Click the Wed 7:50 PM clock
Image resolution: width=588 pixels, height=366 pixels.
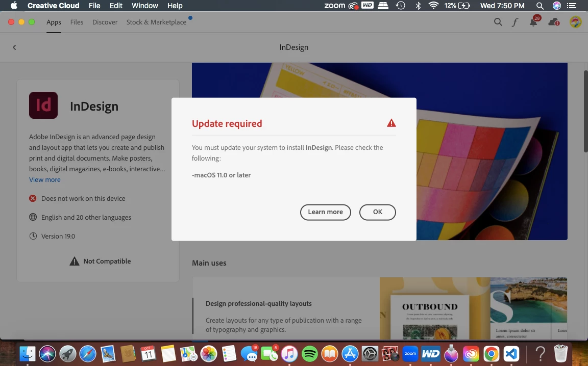click(x=502, y=6)
